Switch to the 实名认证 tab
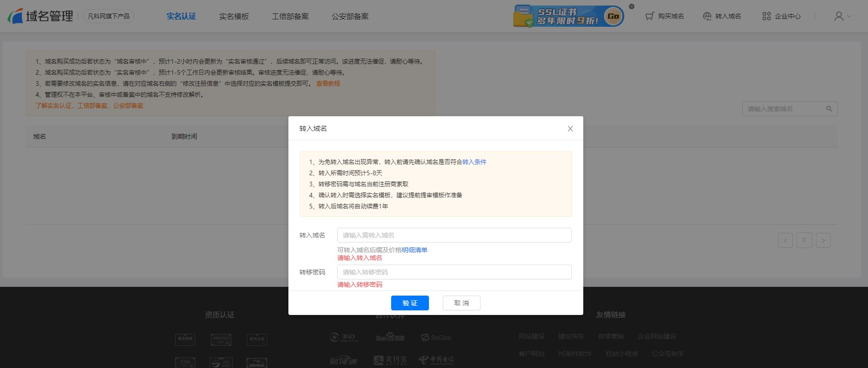The image size is (868, 368). (x=182, y=16)
